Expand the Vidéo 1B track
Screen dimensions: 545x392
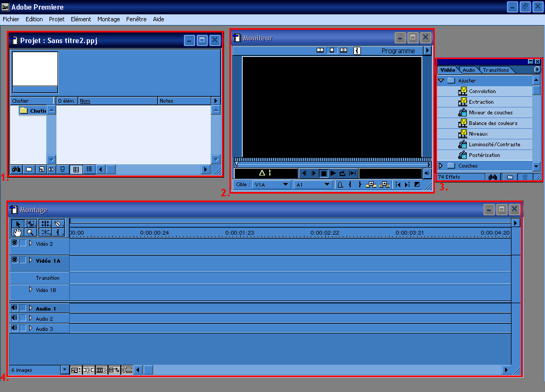coord(30,289)
